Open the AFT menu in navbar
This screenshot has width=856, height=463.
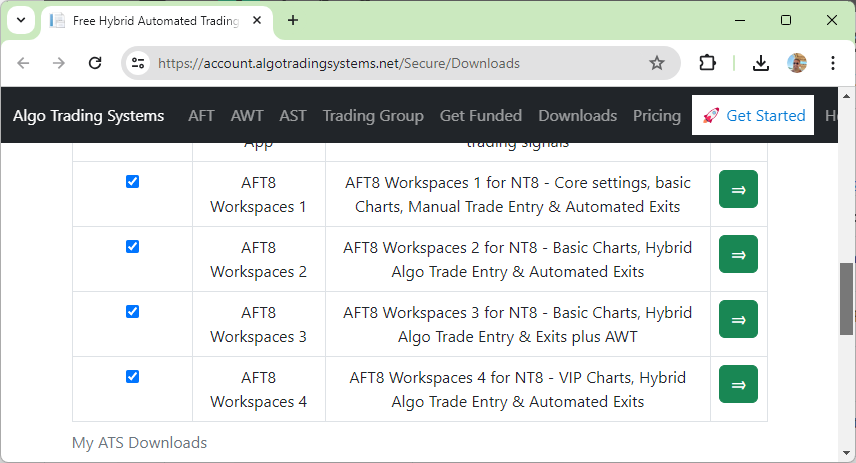[201, 116]
